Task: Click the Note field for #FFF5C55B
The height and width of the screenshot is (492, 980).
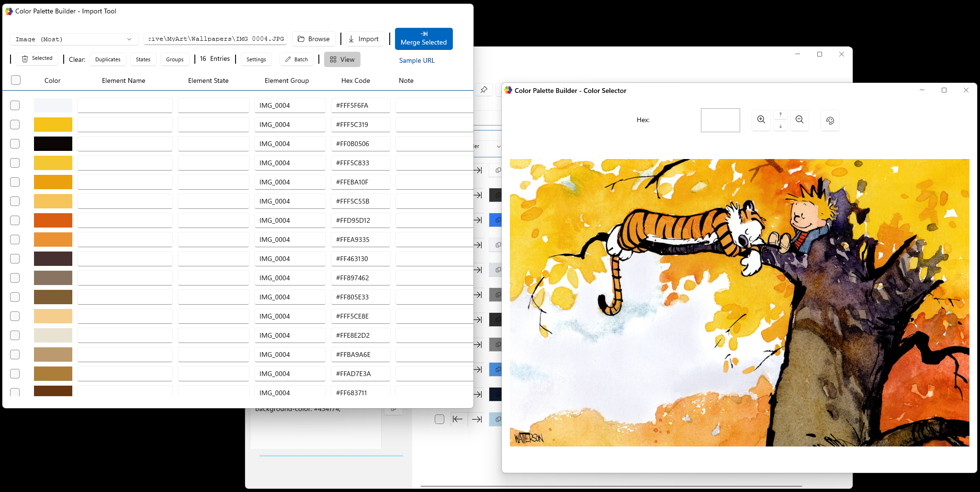Action: [x=435, y=201]
